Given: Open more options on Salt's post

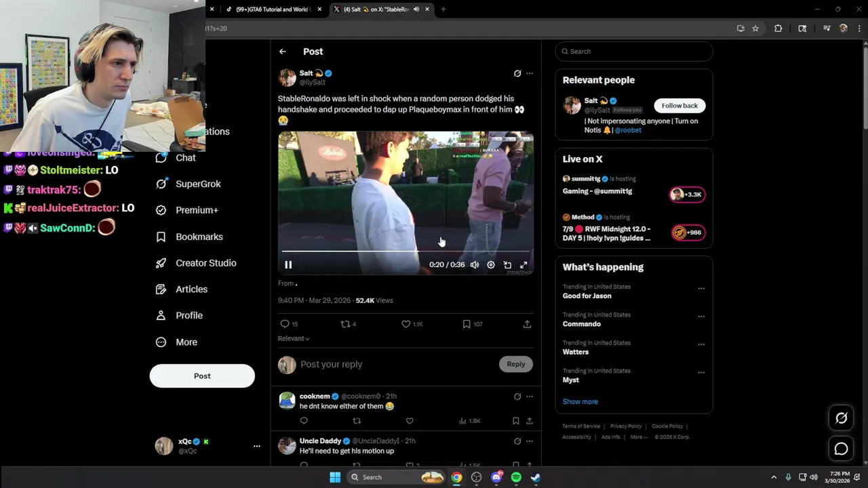Looking at the screenshot, I should tap(530, 73).
